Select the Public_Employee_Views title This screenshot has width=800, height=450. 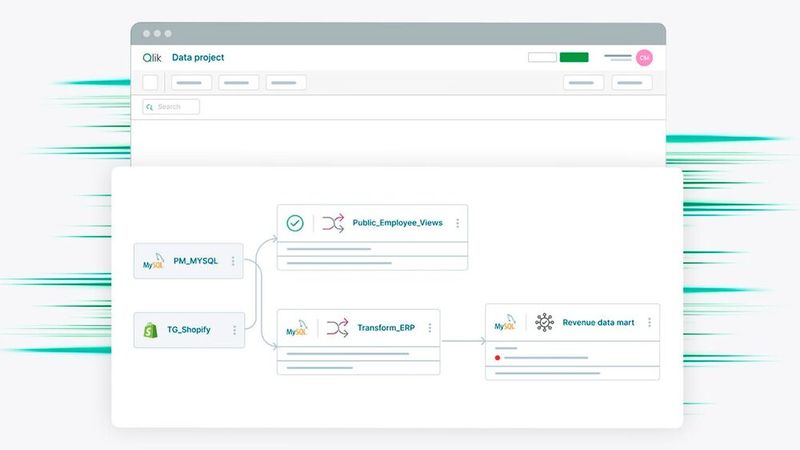397,222
